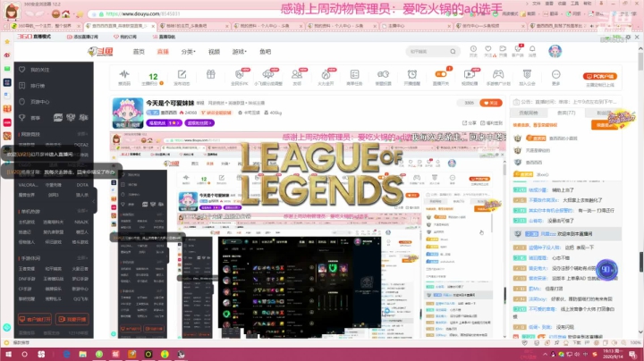Open the 鱼吧 nav tab

pyautogui.click(x=265, y=52)
